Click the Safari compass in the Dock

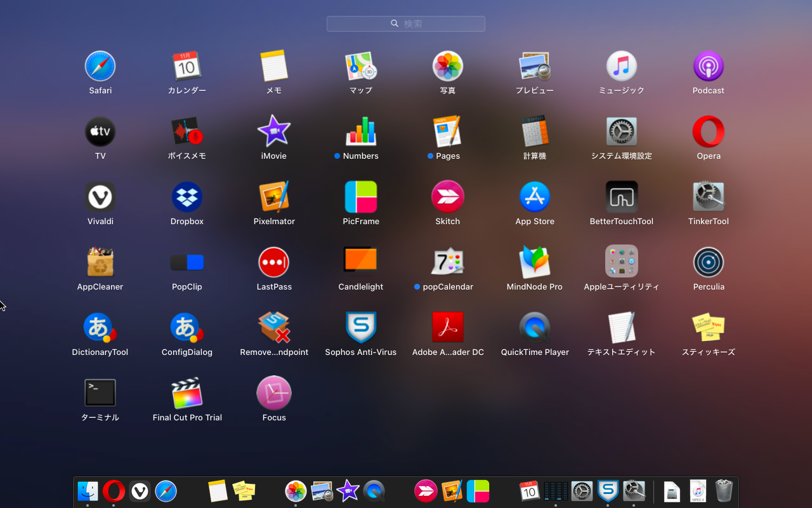[166, 491]
